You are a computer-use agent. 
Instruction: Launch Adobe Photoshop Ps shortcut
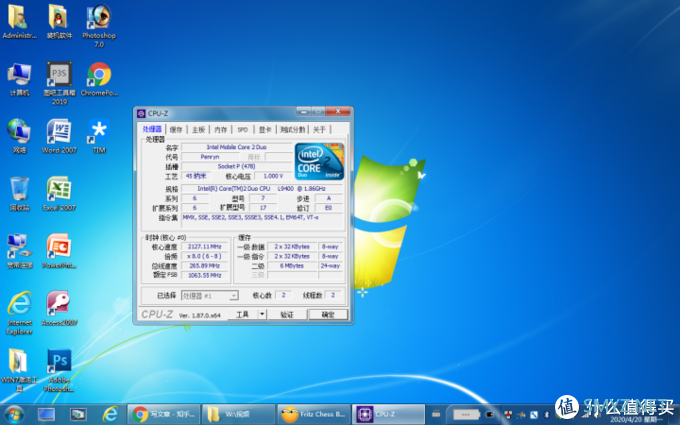59,370
